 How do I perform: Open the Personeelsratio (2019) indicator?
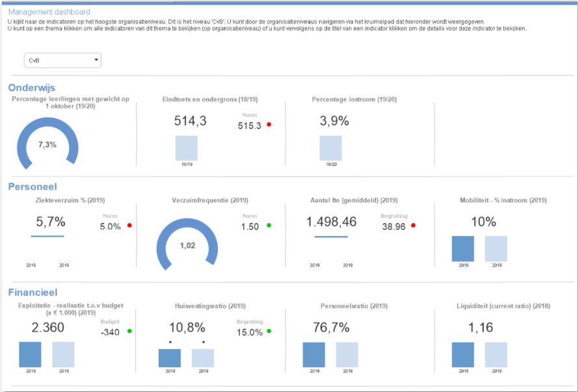(x=354, y=306)
